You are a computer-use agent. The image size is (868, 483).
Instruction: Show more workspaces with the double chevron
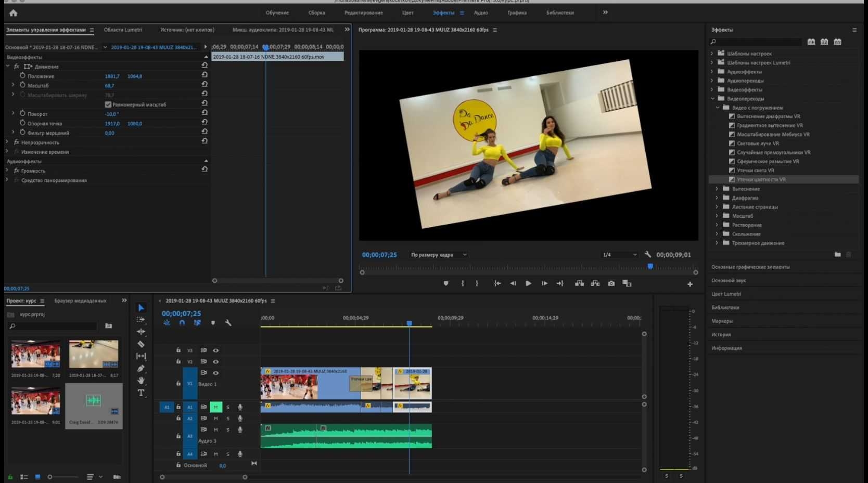pos(605,12)
